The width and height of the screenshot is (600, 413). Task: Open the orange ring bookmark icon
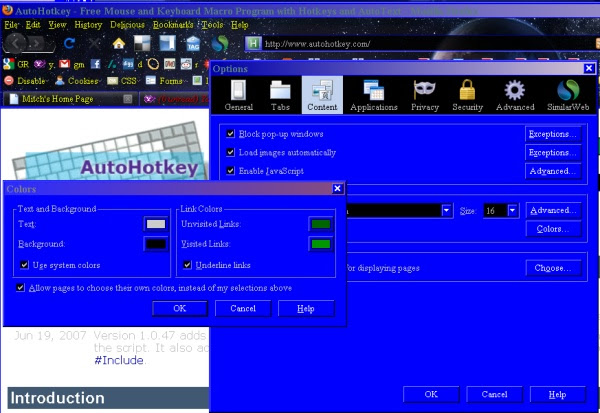[x=153, y=64]
